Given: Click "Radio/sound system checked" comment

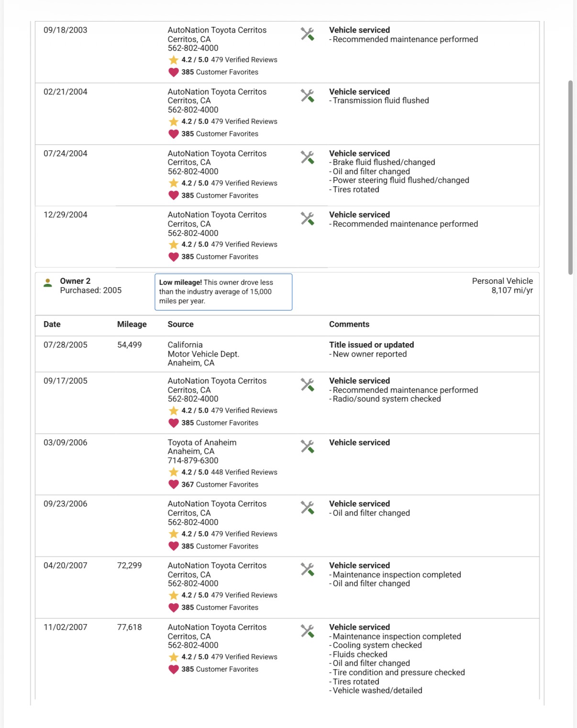Looking at the screenshot, I should click(x=387, y=399).
